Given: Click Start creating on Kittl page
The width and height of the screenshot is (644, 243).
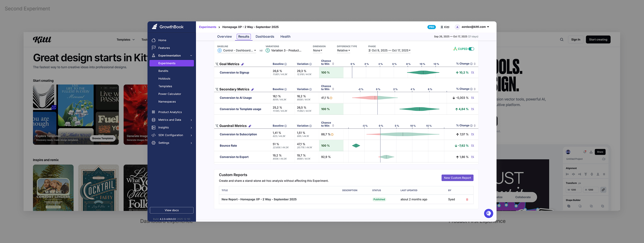Looking at the screenshot, I should point(598,40).
